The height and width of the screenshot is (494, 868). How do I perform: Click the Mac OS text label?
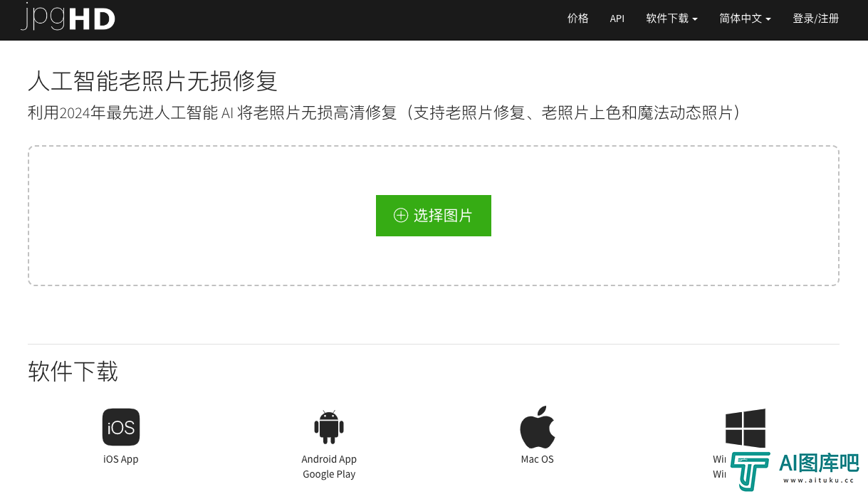(538, 459)
